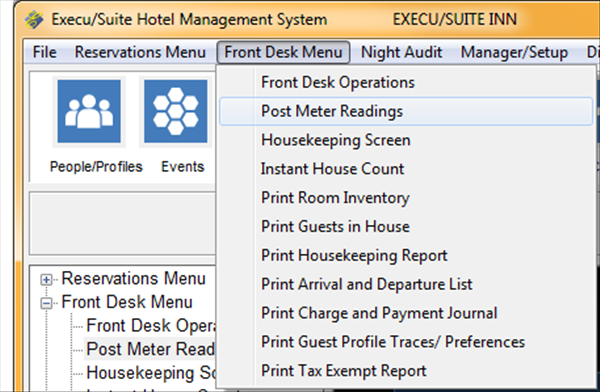The image size is (600, 392).
Task: Choose Print Room Inventory
Action: (406, 198)
